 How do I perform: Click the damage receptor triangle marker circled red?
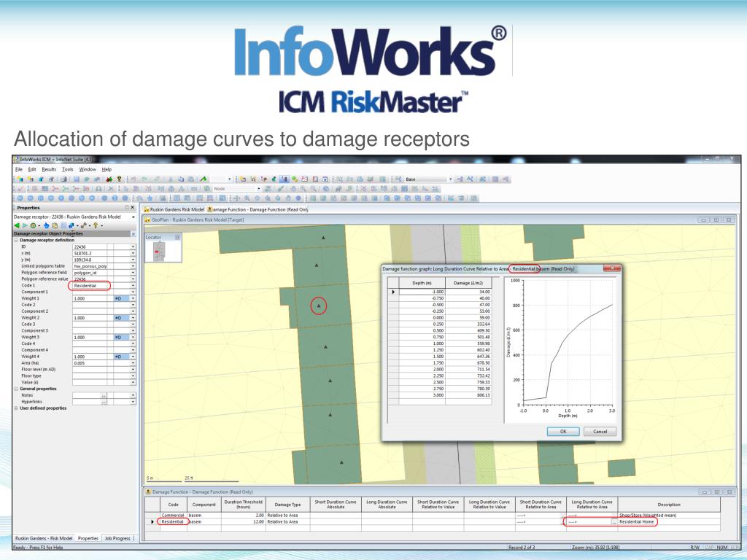[319, 306]
